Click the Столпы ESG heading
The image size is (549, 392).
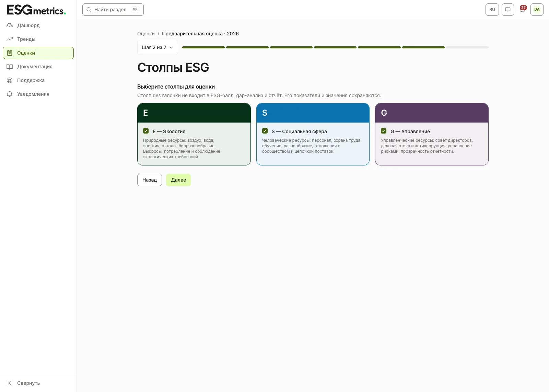(x=173, y=68)
